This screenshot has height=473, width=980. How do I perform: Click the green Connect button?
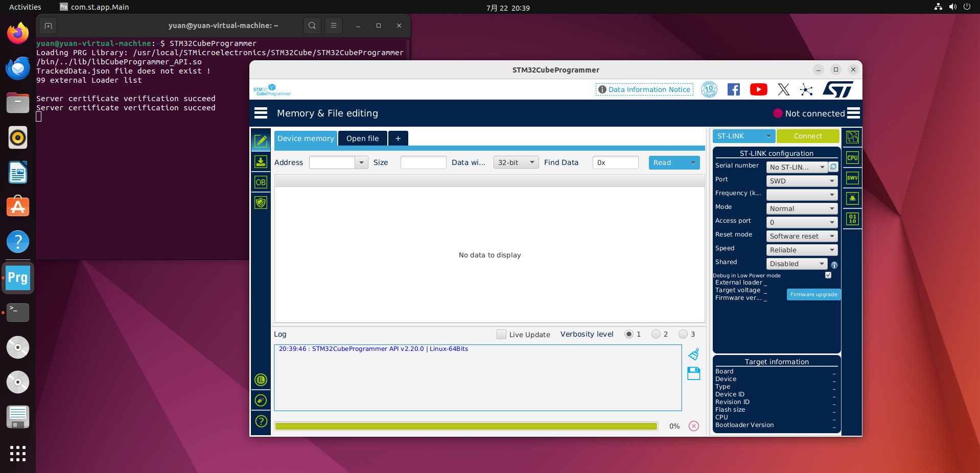[808, 136]
